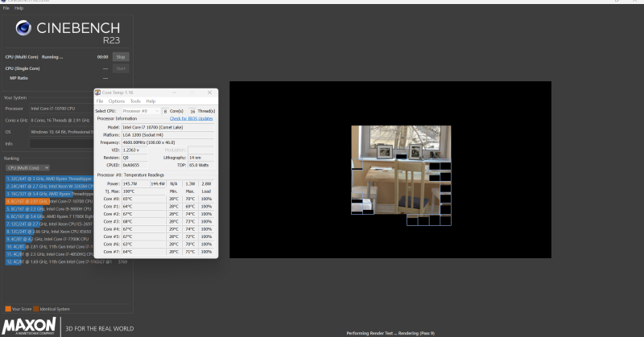This screenshot has height=337, width=644.
Task: Open the Cinebench File menu
Action: click(x=6, y=8)
